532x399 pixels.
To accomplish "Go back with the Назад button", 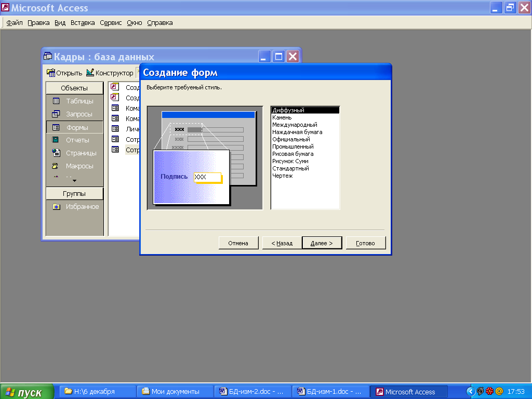I will pyautogui.click(x=282, y=243).
